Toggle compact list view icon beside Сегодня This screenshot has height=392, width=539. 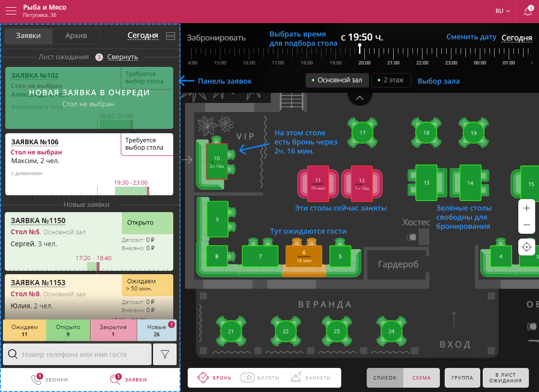pyautogui.click(x=170, y=36)
